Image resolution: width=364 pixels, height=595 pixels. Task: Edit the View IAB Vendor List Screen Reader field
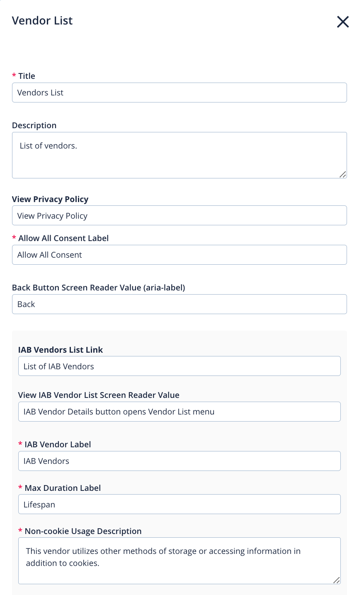coord(179,412)
